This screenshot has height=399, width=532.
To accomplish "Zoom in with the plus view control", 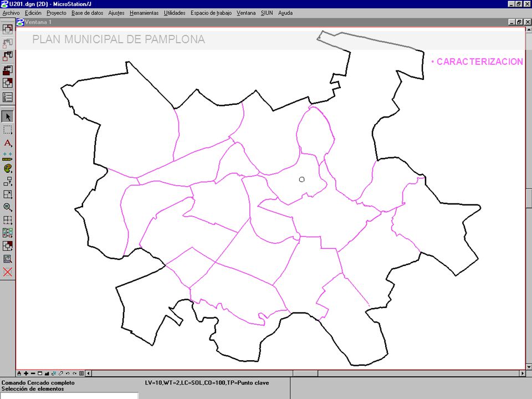I will (26, 374).
